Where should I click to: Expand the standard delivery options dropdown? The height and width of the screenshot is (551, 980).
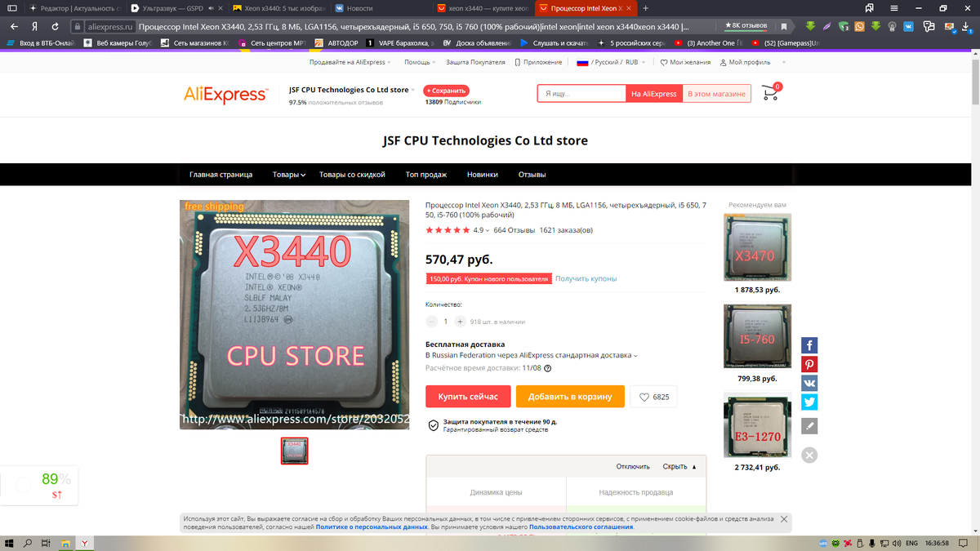click(x=635, y=356)
